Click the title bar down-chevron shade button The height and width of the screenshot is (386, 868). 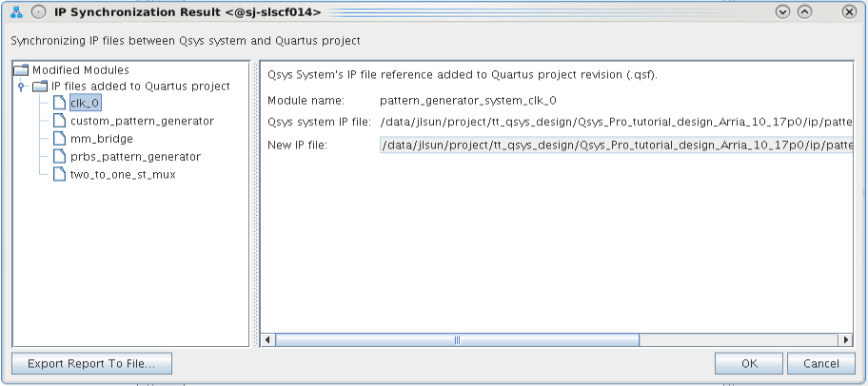pos(782,12)
